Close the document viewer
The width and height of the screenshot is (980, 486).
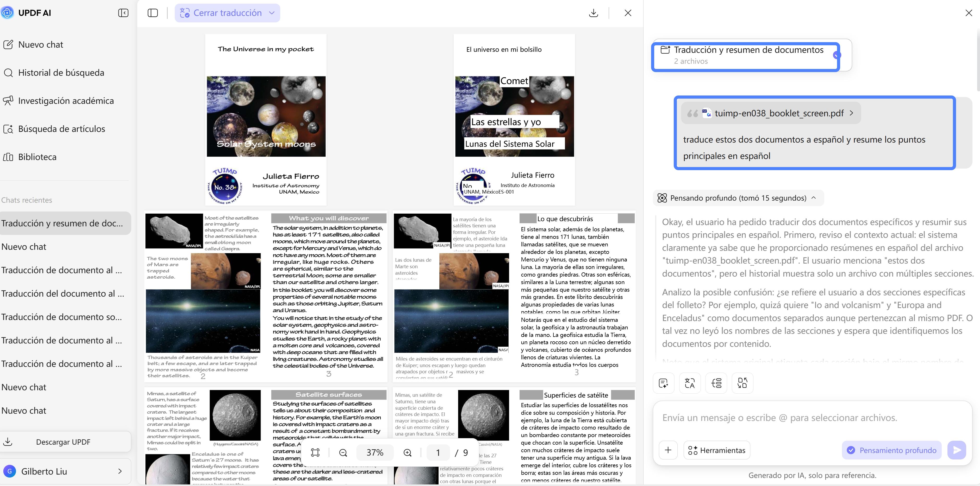[628, 13]
